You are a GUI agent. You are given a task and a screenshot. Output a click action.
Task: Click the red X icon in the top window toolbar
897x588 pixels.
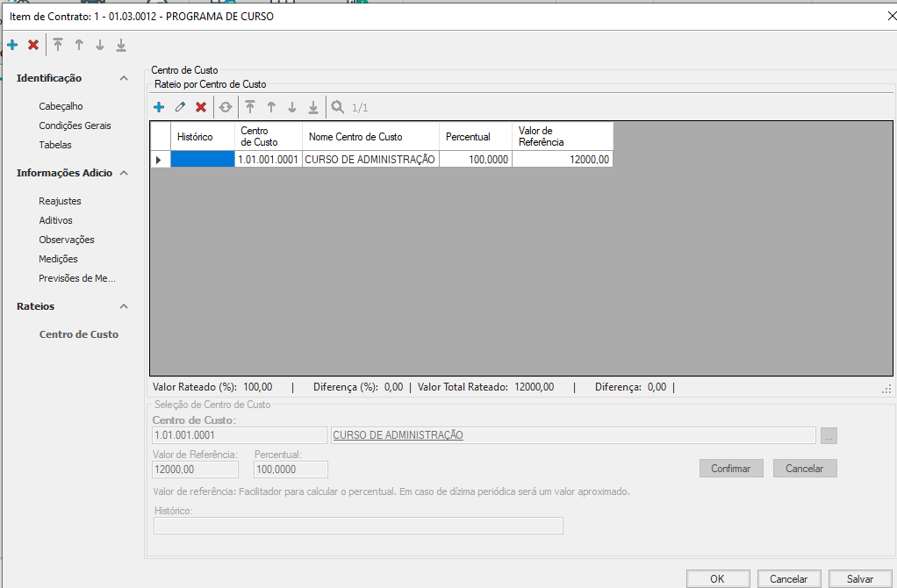coord(33,45)
